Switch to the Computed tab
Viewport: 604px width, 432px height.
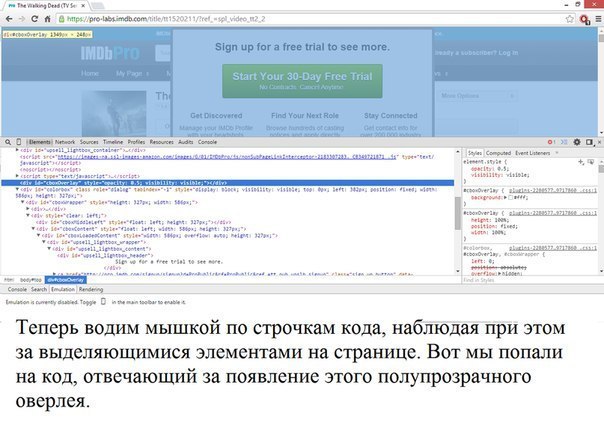498,153
